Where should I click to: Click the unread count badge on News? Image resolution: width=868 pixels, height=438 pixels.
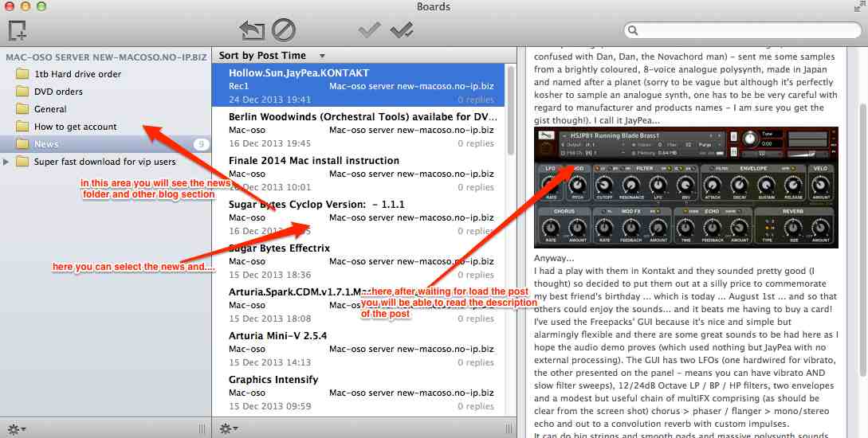[x=201, y=144]
